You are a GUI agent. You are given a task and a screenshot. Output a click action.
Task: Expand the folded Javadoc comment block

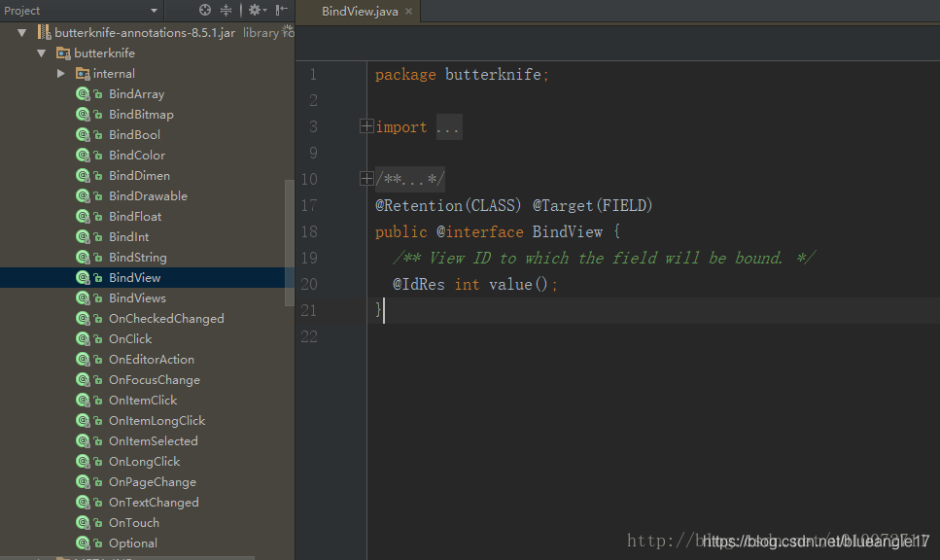(x=366, y=178)
